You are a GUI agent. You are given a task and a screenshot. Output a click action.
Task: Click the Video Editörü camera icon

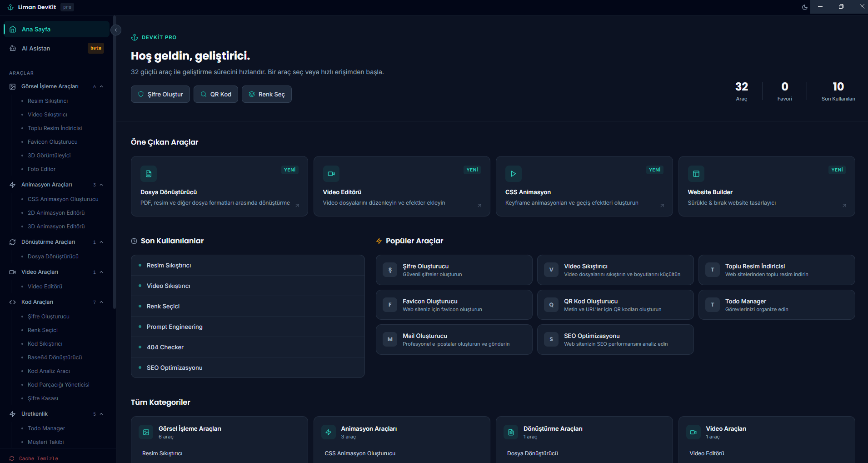click(x=331, y=173)
